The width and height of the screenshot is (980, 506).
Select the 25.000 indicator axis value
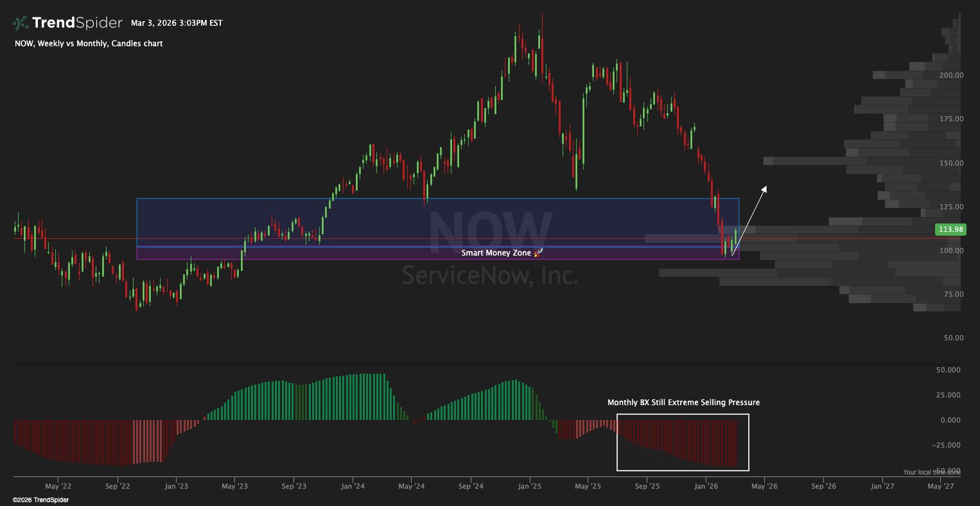click(949, 395)
